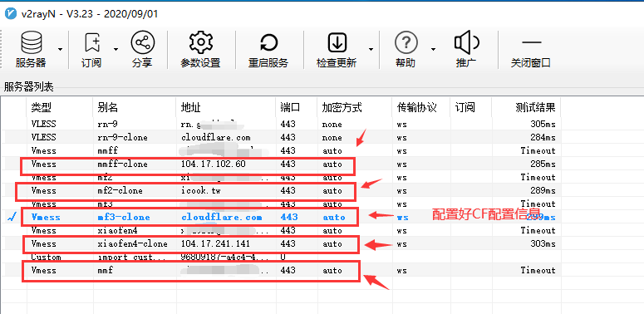Click the 289ms test result

[x=542, y=191]
